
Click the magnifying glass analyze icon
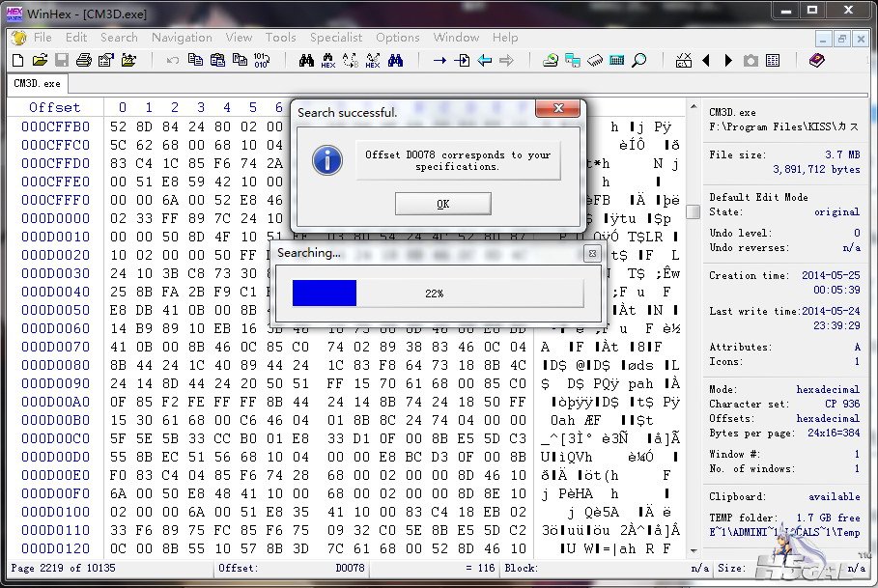tap(639, 61)
